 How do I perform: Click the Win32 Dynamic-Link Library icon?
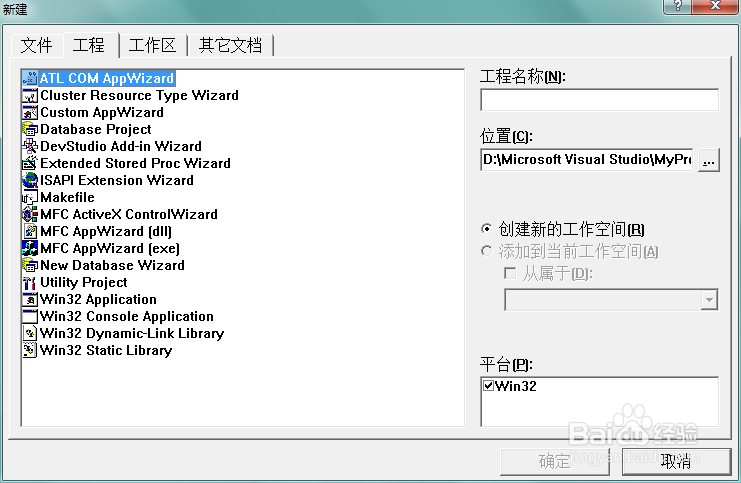(30, 334)
